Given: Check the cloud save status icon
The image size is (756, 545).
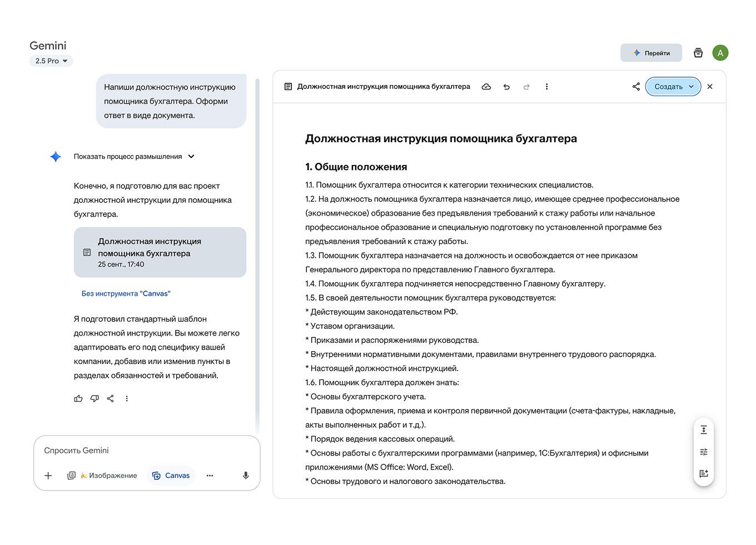Looking at the screenshot, I should click(x=486, y=87).
